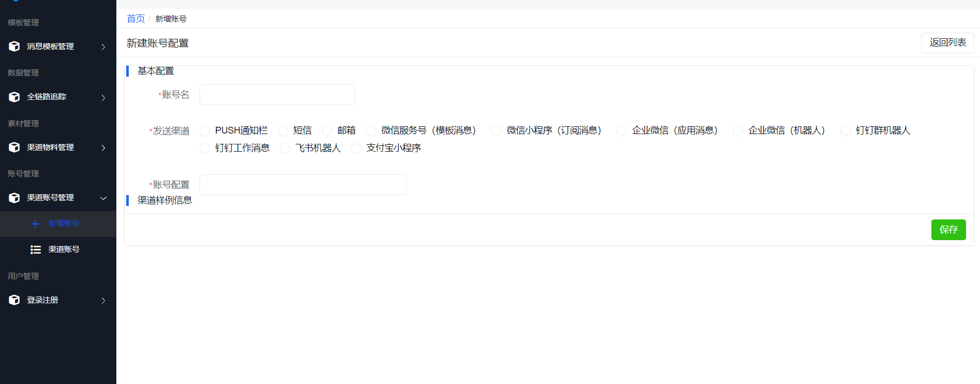This screenshot has width=980, height=384.
Task: Click the 基本配置 section heading
Action: (156, 71)
